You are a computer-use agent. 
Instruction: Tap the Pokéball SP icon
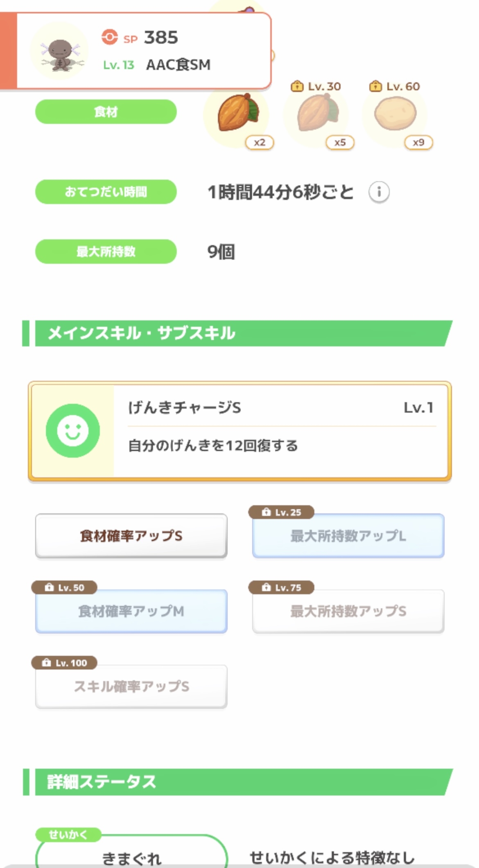coord(109,37)
